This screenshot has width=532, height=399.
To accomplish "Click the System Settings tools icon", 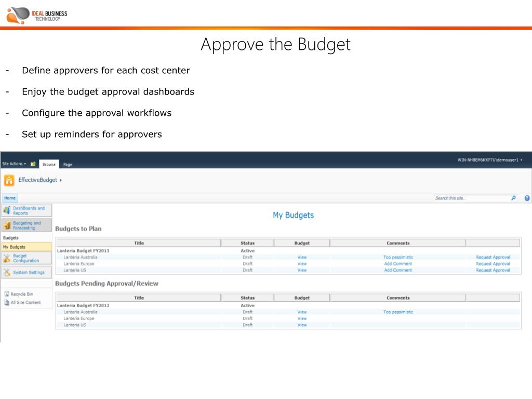I will [7, 272].
